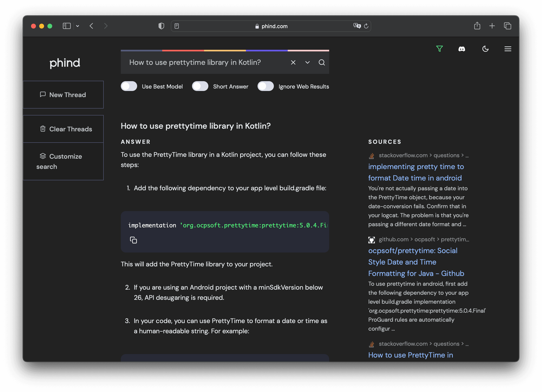Click the ANSWER heading
The width and height of the screenshot is (542, 392).
[x=135, y=142]
